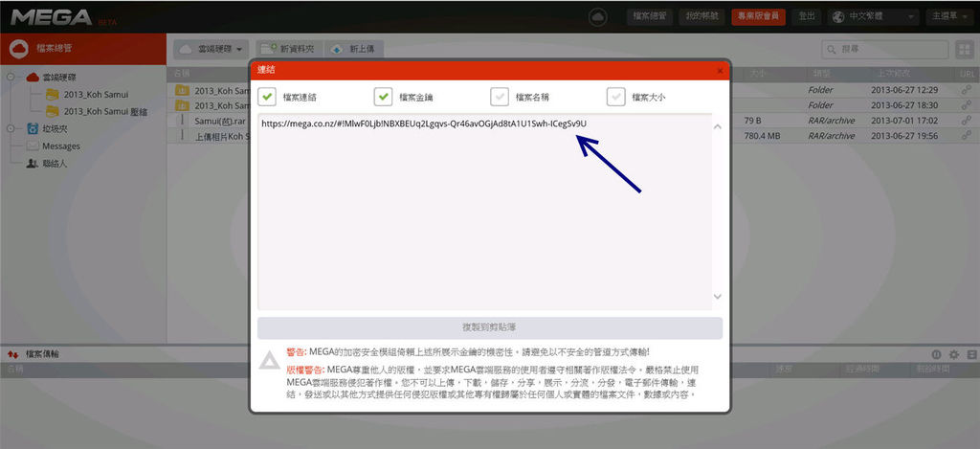Click the 780.4 MB size cell
Viewport: 980px width, 449px height.
click(x=763, y=136)
